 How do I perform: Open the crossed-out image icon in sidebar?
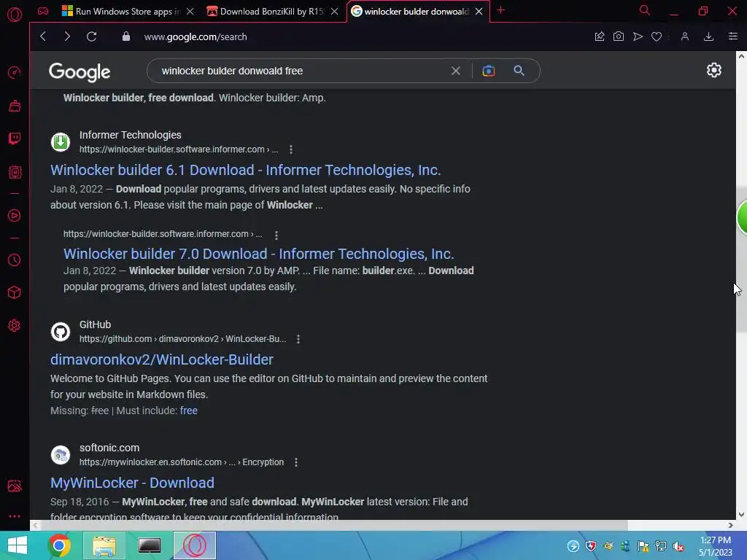(x=15, y=486)
